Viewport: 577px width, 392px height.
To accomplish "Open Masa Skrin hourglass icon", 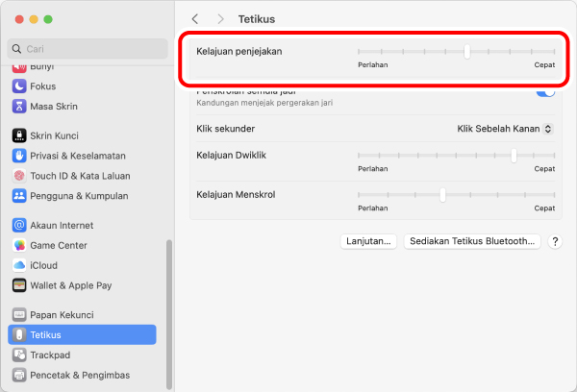I will tap(19, 106).
